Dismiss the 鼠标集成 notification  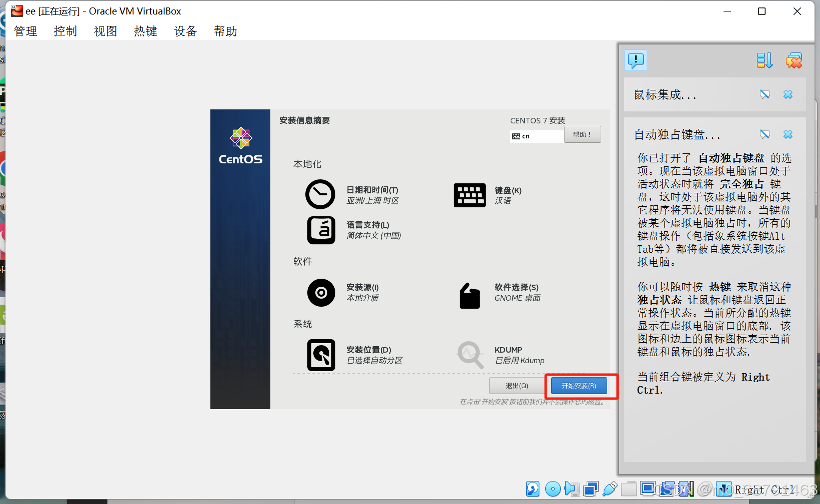point(788,94)
